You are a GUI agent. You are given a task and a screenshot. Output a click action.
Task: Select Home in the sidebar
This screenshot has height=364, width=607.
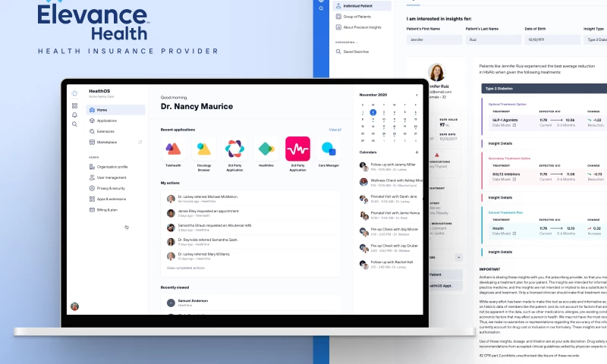[102, 110]
